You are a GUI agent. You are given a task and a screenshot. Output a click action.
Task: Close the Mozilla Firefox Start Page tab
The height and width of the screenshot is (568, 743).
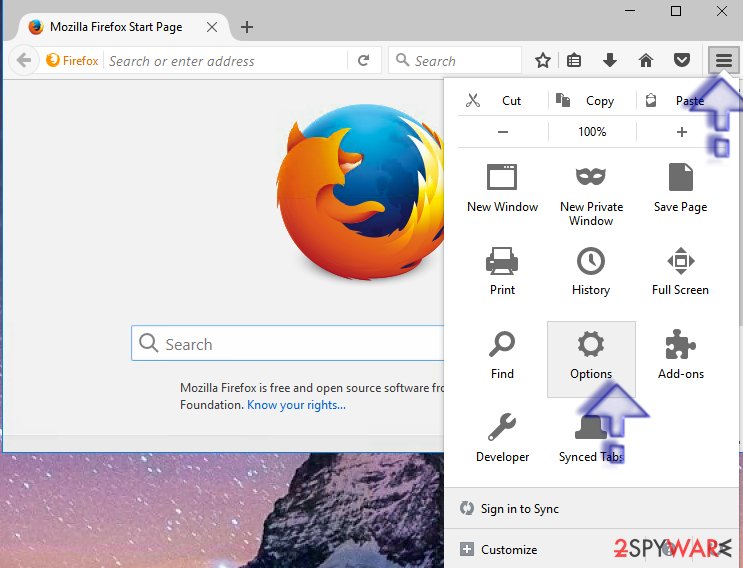(x=212, y=27)
